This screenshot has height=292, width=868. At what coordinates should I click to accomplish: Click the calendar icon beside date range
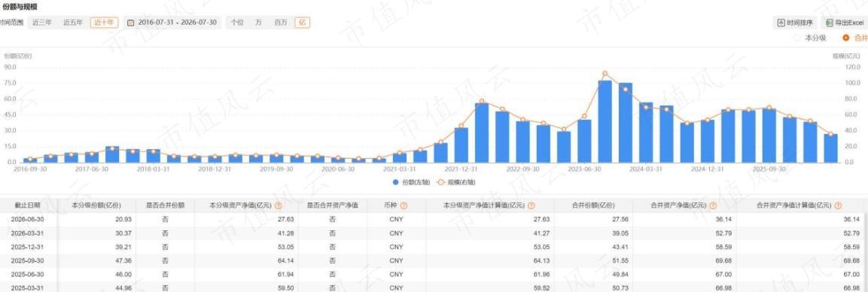click(x=131, y=23)
